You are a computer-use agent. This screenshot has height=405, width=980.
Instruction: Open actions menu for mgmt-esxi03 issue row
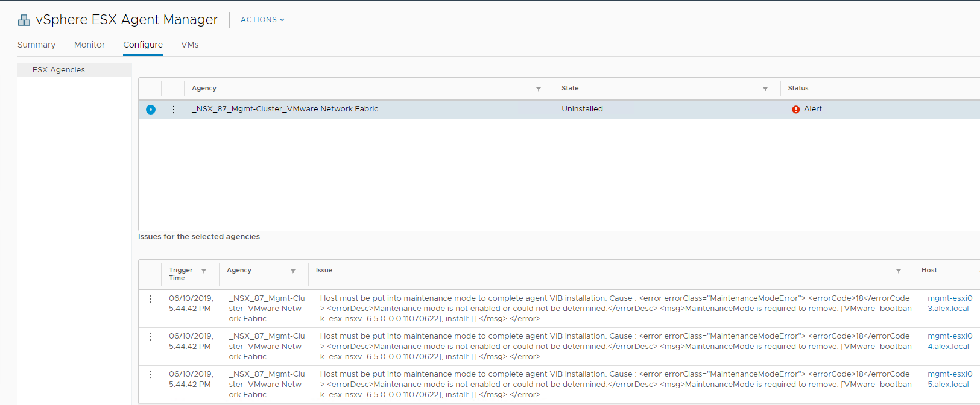pos(151,299)
